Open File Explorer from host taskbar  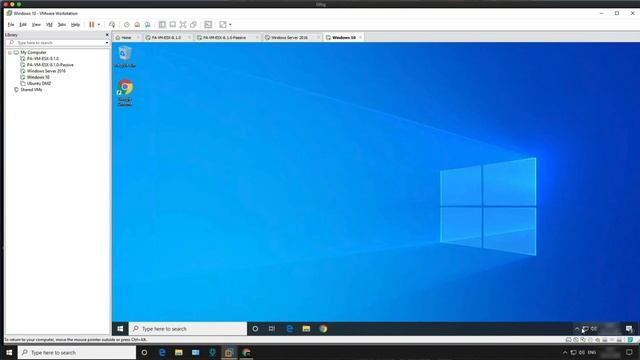[x=179, y=352]
